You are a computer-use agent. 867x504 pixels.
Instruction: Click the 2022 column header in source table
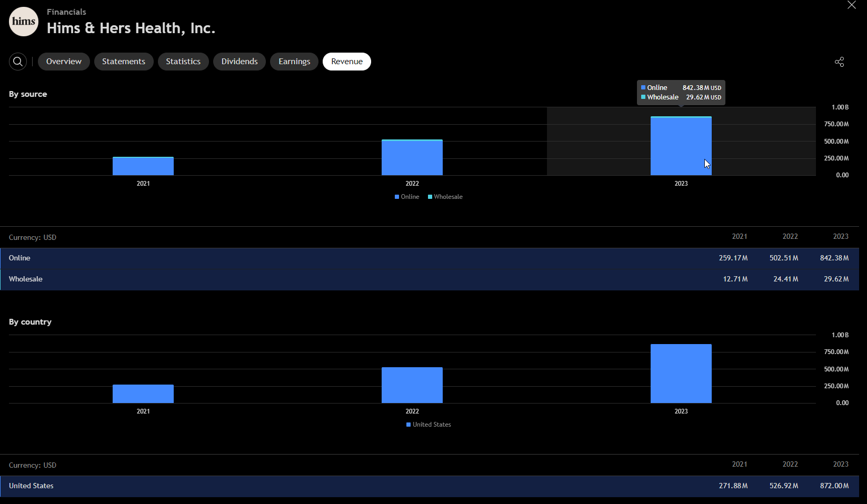pyautogui.click(x=790, y=237)
